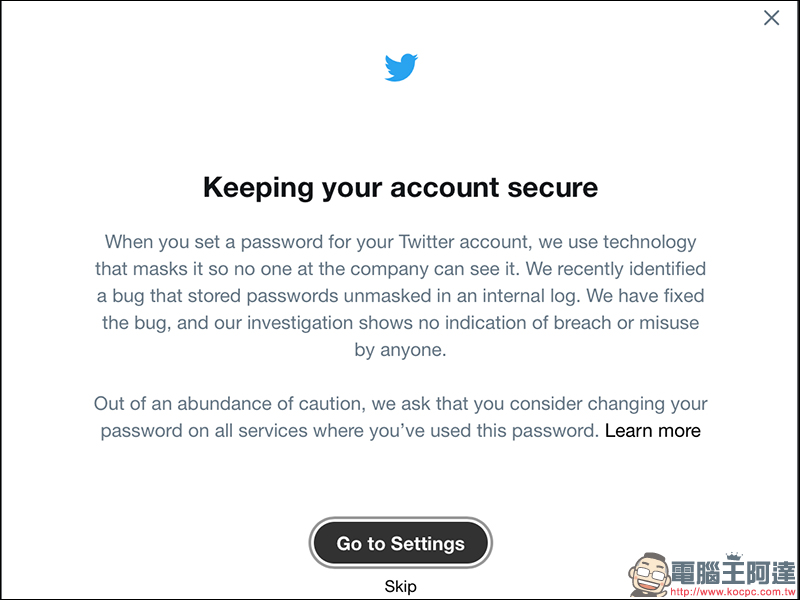
Task: Skip the password change prompt
Action: [x=400, y=586]
